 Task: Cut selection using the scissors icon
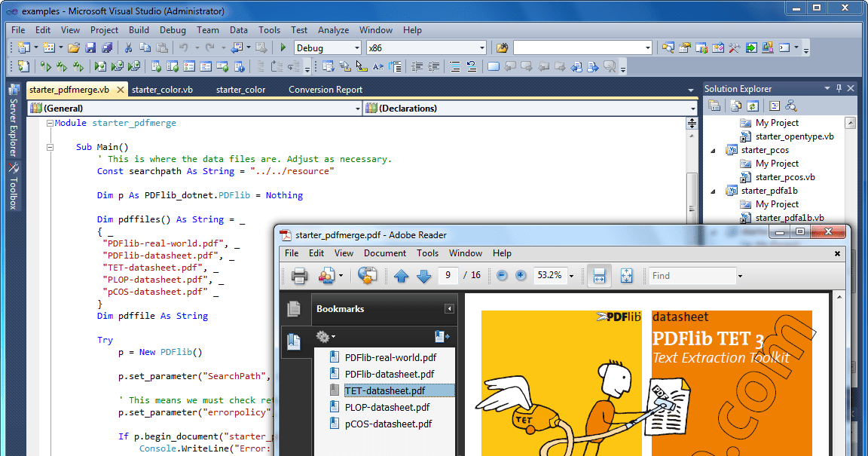(x=128, y=48)
